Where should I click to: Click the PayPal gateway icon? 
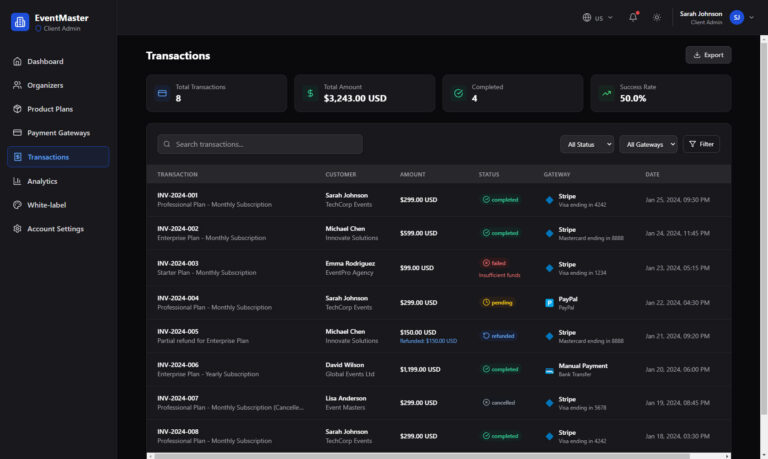click(549, 302)
